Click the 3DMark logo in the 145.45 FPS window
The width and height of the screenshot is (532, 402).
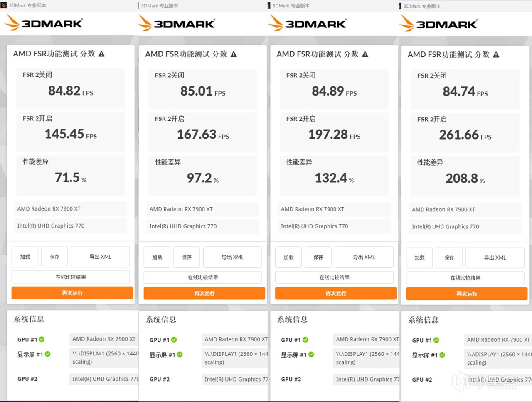coord(44,23)
